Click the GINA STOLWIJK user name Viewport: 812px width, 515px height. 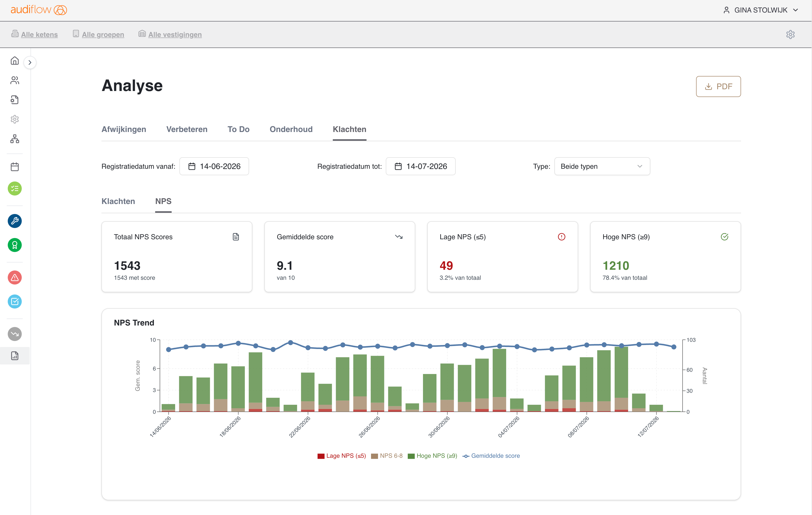click(x=761, y=10)
